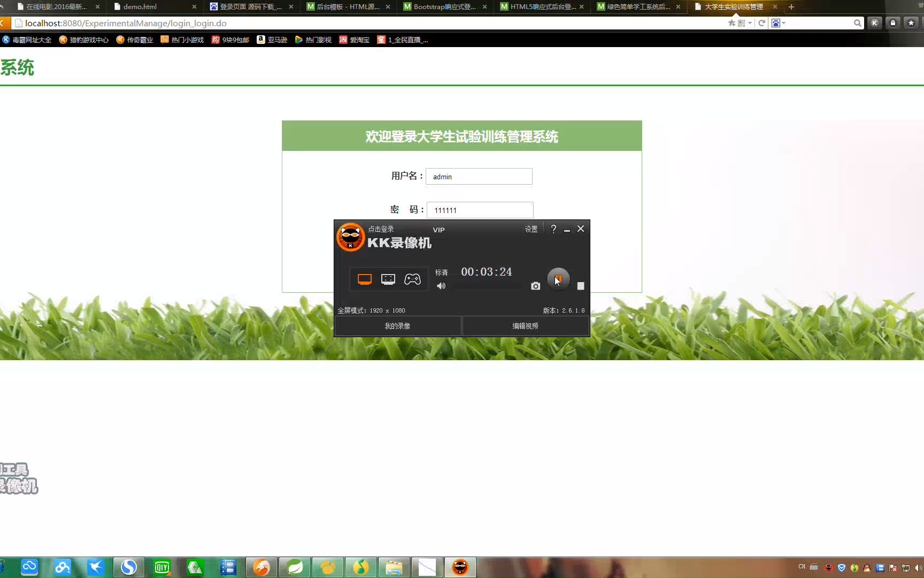This screenshot has height=578, width=924.
Task: Open 我的录像 to view recordings
Action: pyautogui.click(x=397, y=325)
